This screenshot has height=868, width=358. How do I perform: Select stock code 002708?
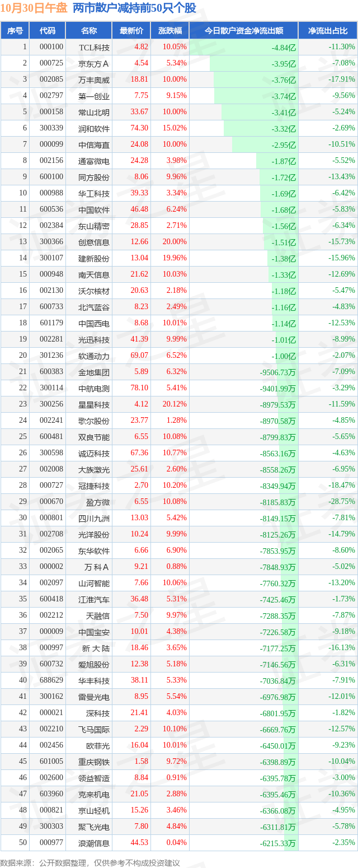click(x=51, y=534)
